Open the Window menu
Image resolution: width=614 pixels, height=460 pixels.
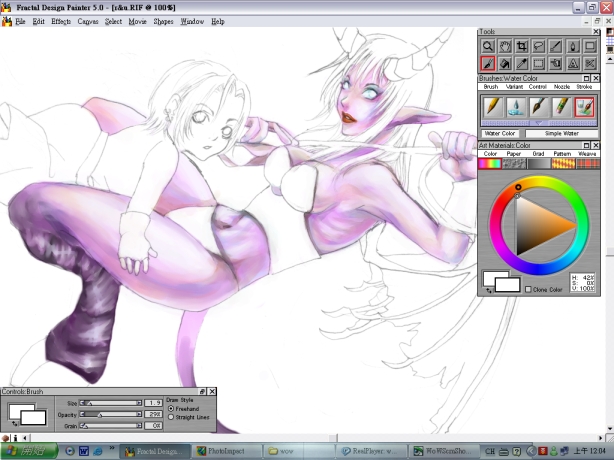(x=192, y=22)
